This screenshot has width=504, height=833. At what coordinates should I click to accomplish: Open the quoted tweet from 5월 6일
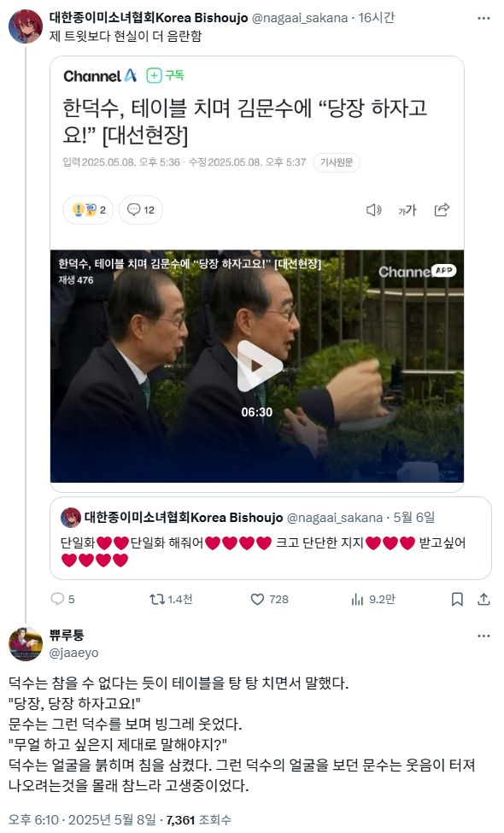pos(270,538)
